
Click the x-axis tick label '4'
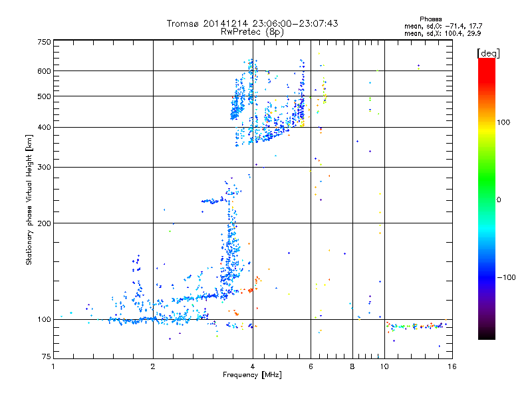253,366
